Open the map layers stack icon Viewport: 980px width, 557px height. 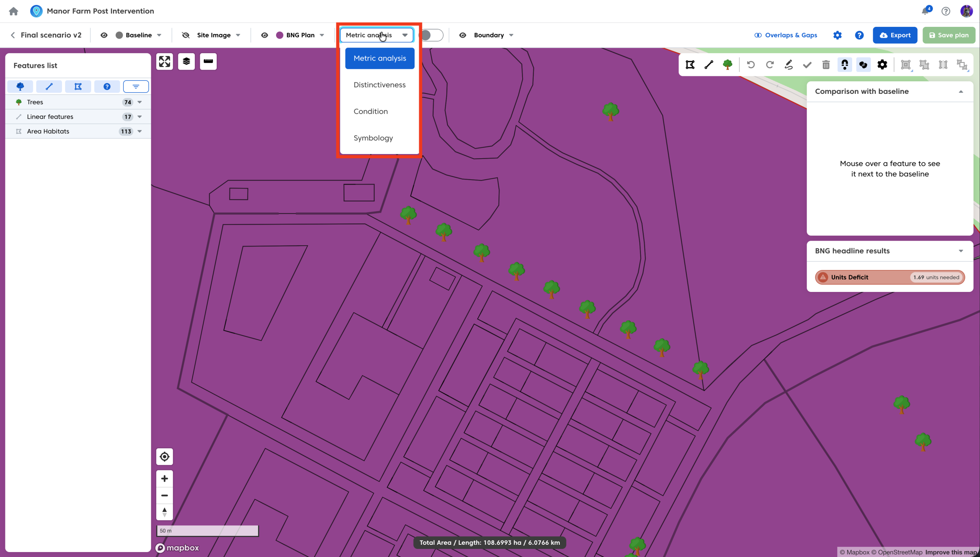point(186,62)
